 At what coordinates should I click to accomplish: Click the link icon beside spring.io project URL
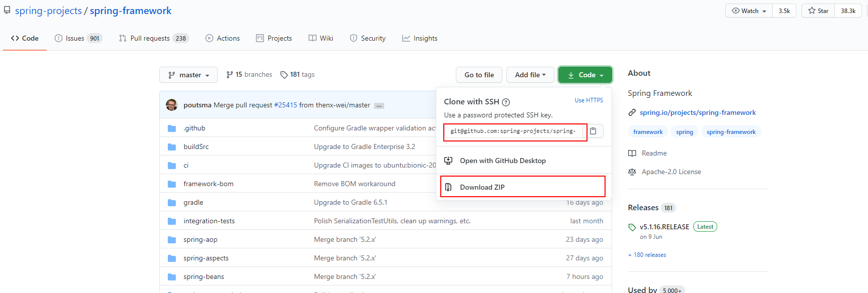pyautogui.click(x=632, y=113)
